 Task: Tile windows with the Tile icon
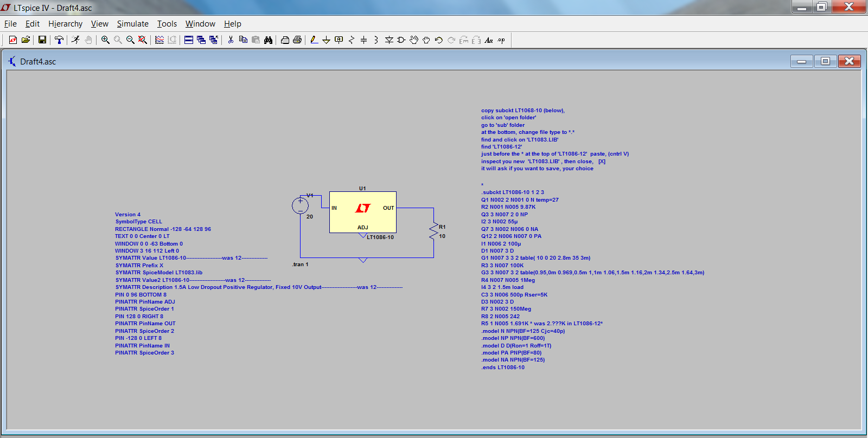[189, 40]
